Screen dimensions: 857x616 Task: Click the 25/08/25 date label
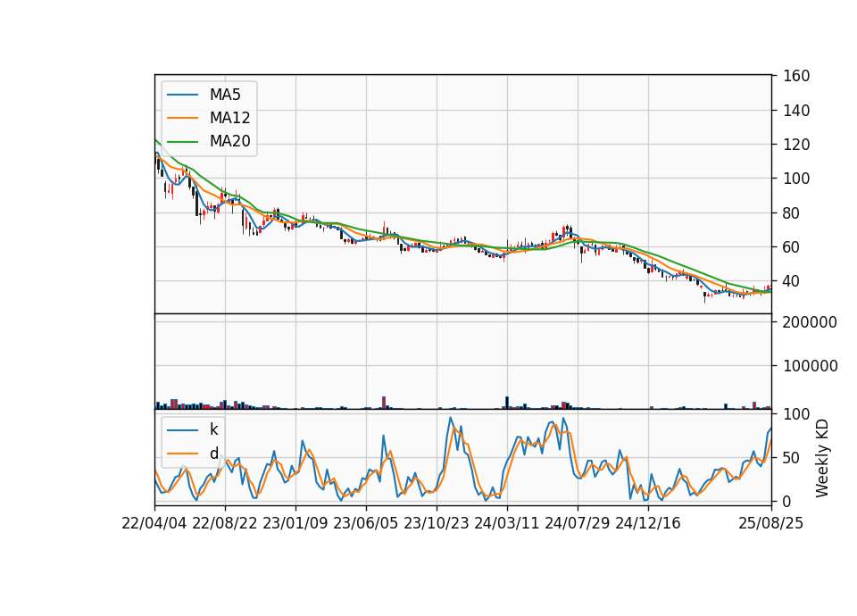click(x=770, y=524)
